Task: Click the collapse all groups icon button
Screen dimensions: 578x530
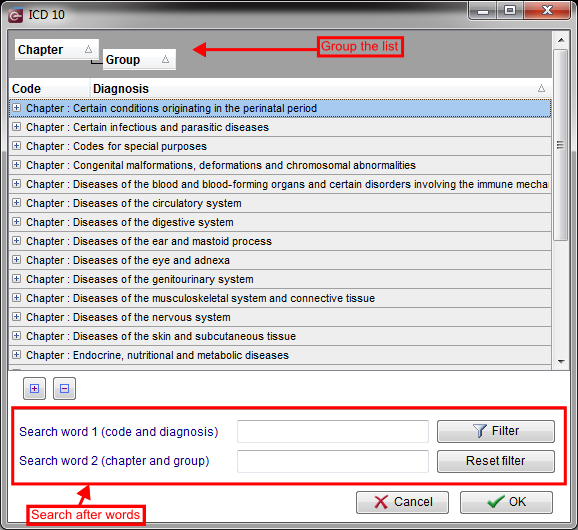Action: (x=65, y=388)
